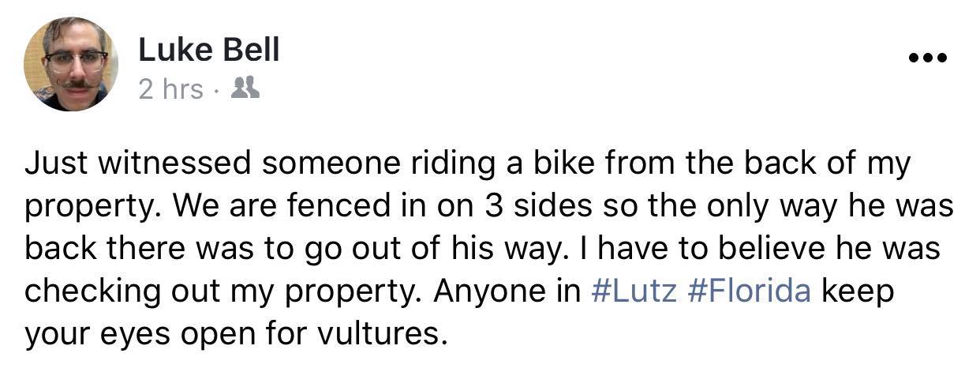The image size is (980, 372).
Task: Click the Luke Bell author name
Action: point(208,51)
